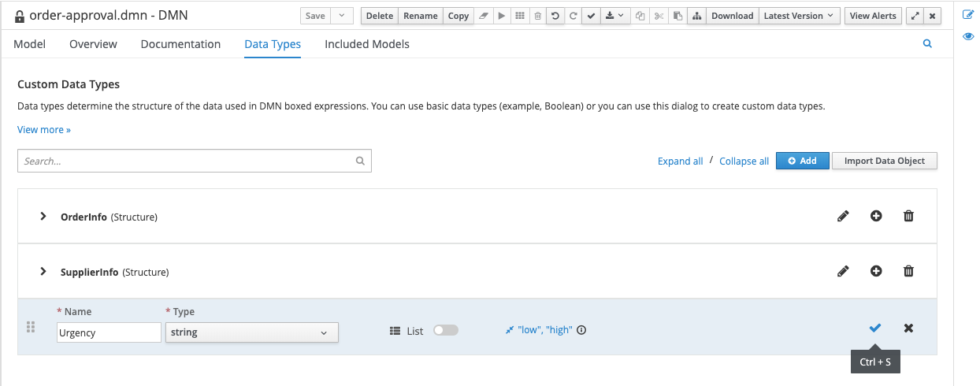The width and height of the screenshot is (980, 386).
Task: Click the grid icon in toolbar
Action: (x=519, y=16)
